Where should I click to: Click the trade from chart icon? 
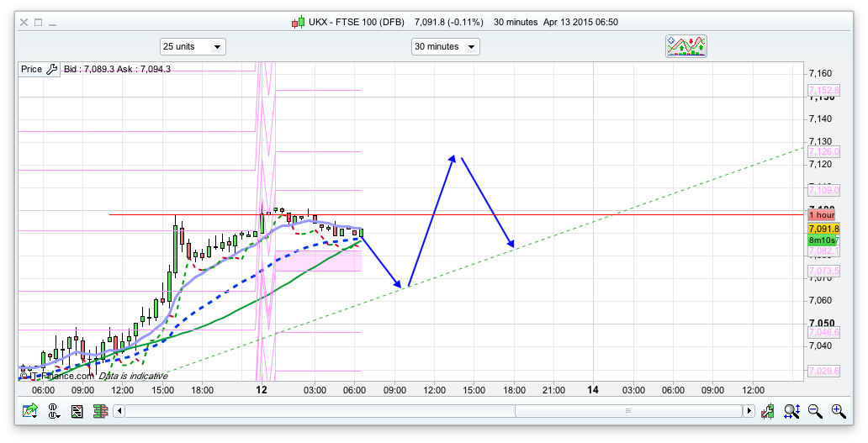[768, 411]
